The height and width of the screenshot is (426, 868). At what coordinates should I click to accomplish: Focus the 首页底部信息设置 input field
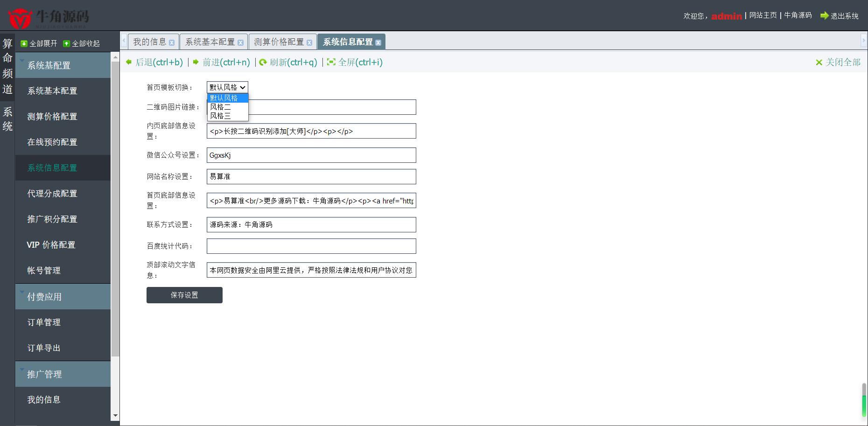311,201
